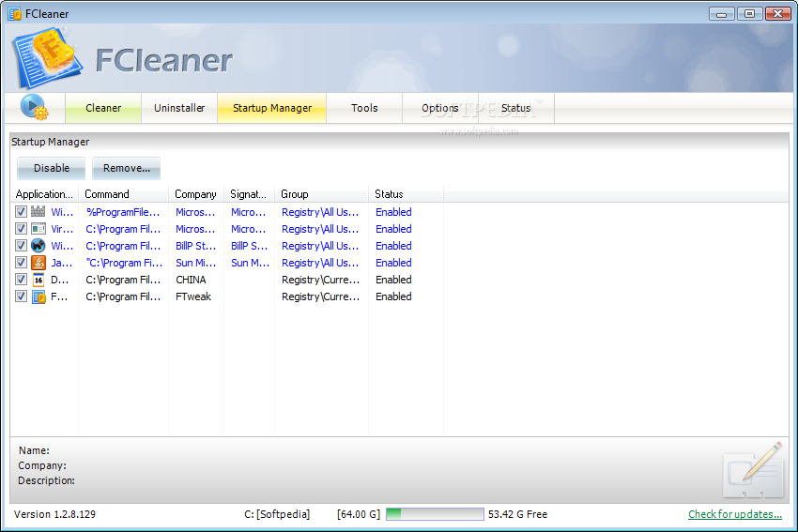Click the C: [Softpedia] drive label

(277, 514)
